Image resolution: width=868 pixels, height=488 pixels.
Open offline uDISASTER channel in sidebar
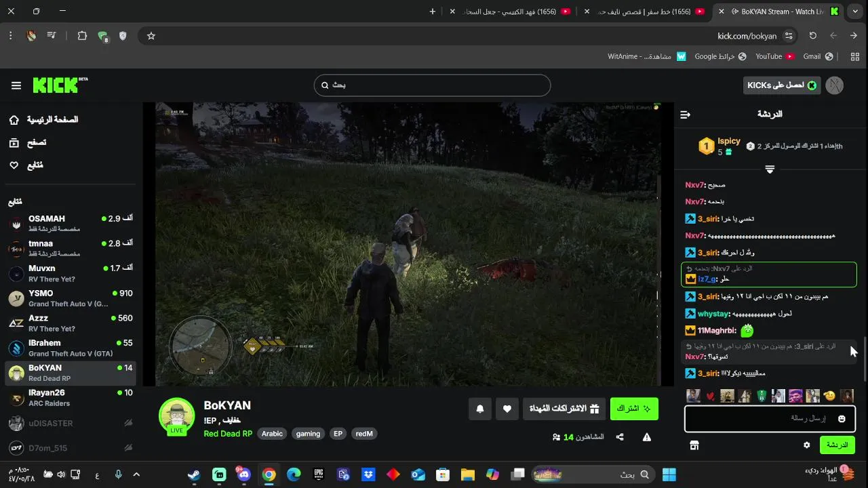70,424
